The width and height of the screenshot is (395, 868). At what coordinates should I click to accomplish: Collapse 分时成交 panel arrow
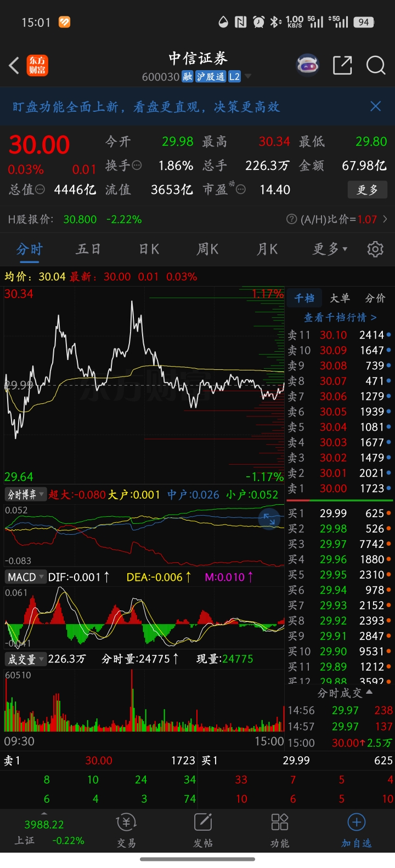[369, 692]
